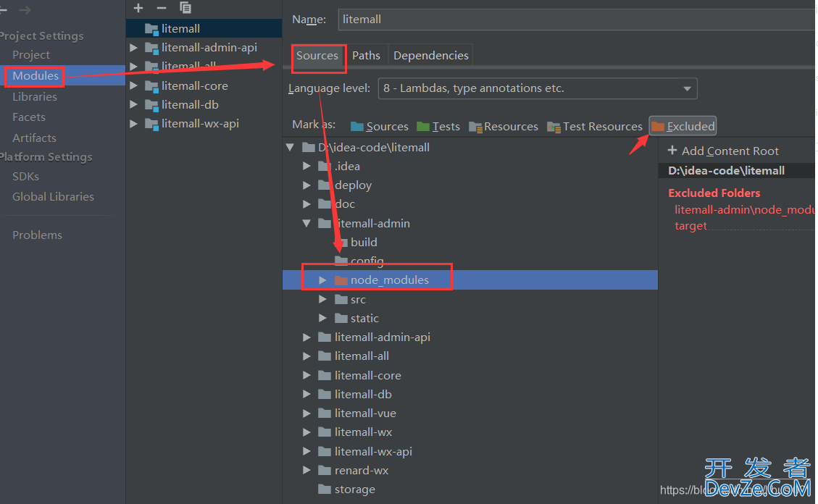Open Project settings item
Screen dimensions: 818x504
[31, 55]
